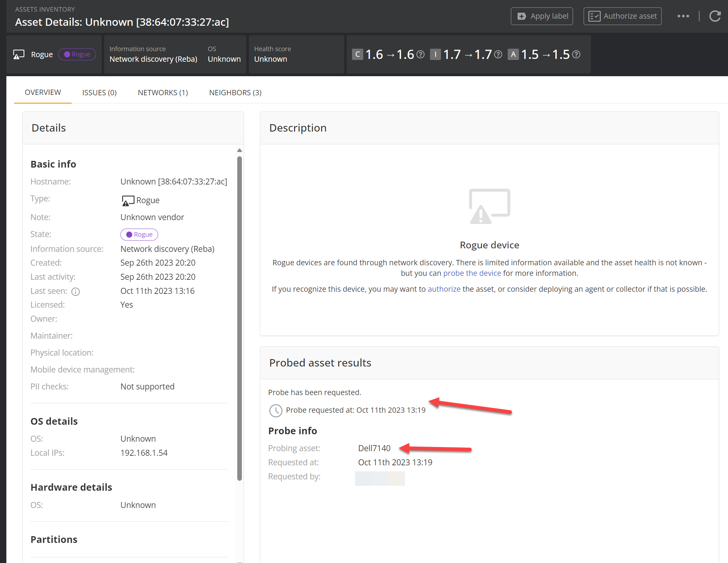This screenshot has height=563, width=728.
Task: Select the Neighbors (3) tab
Action: (235, 93)
